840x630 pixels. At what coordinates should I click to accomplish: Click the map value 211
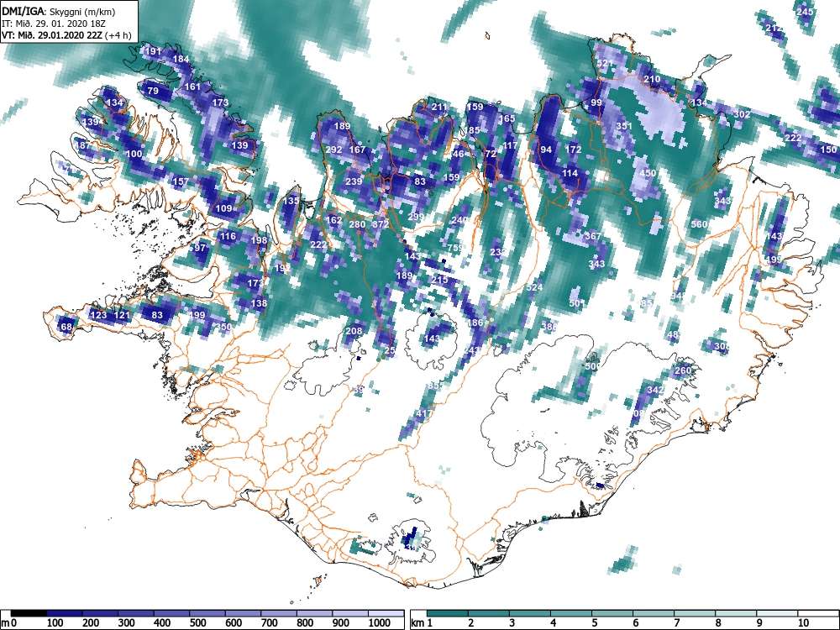(439, 107)
